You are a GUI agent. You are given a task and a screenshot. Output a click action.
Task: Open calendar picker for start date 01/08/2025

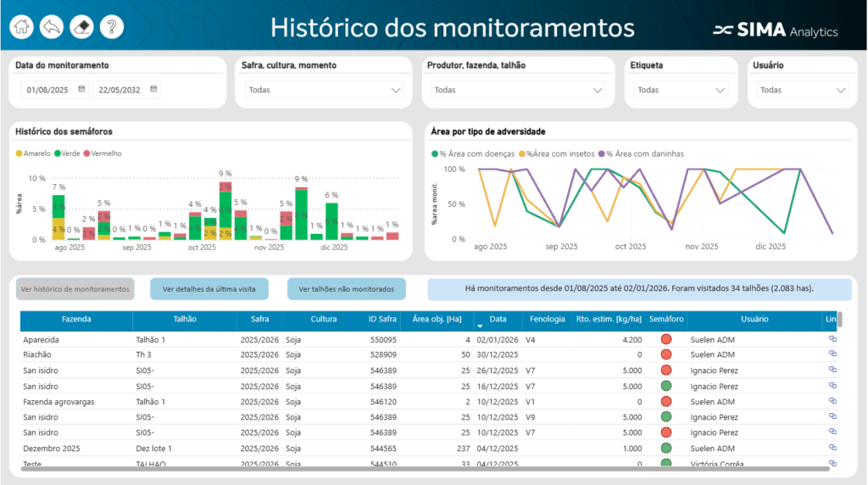81,89
